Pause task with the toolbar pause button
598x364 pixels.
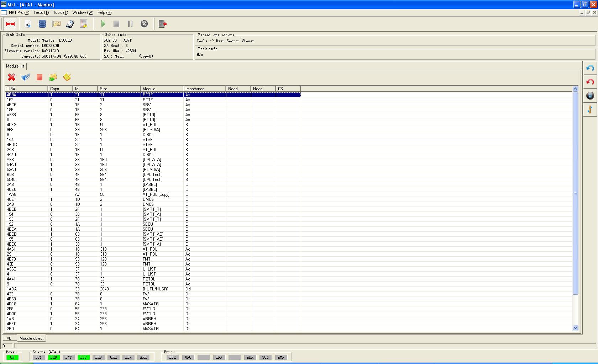130,24
